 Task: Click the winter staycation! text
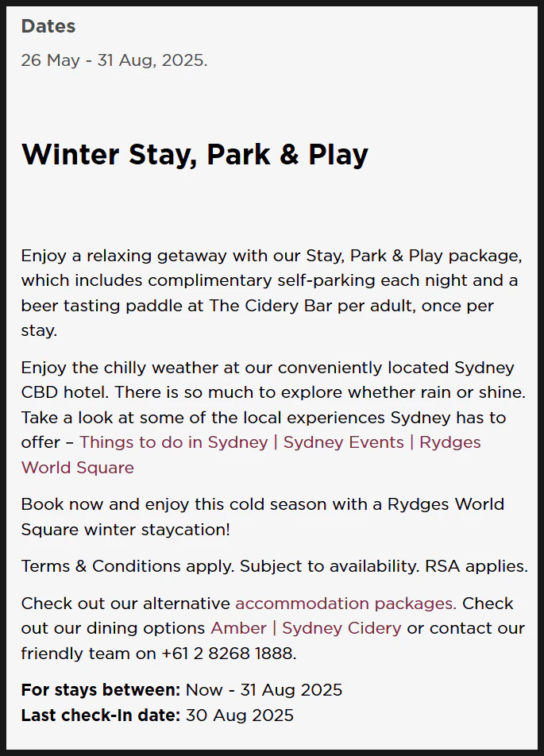click(x=157, y=530)
